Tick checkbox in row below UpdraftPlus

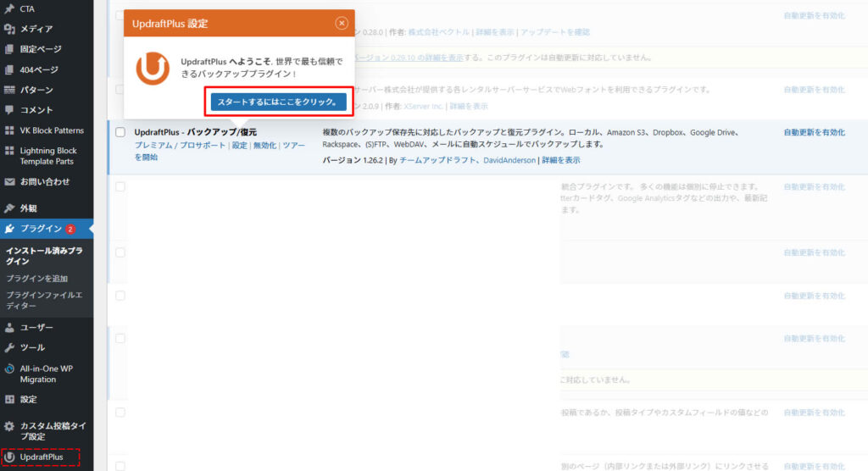point(120,186)
